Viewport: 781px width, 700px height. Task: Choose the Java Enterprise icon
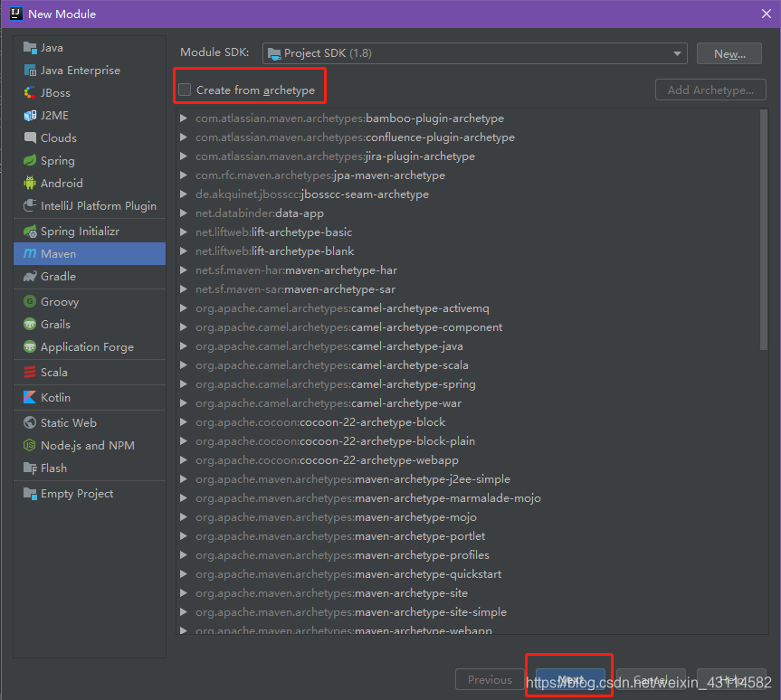tap(30, 71)
